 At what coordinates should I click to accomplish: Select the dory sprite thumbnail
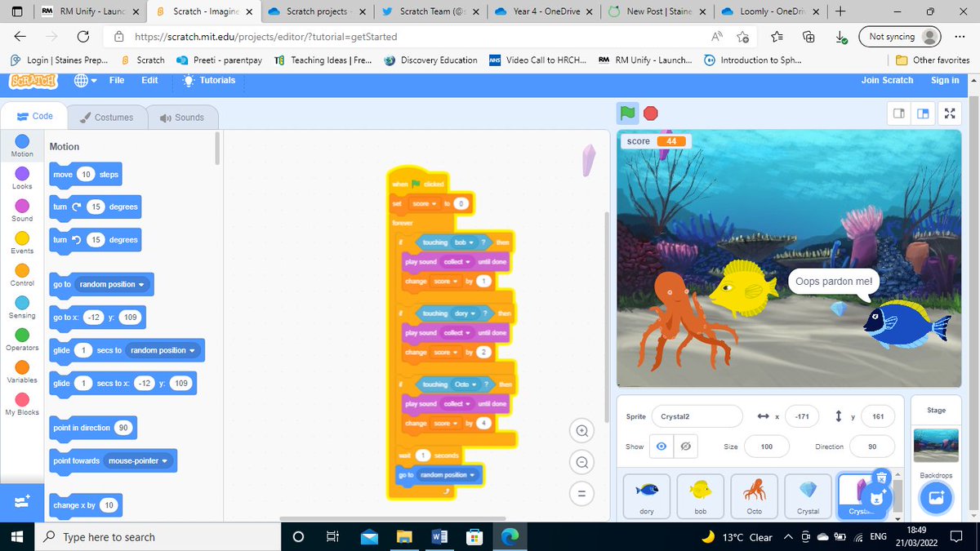[647, 495]
